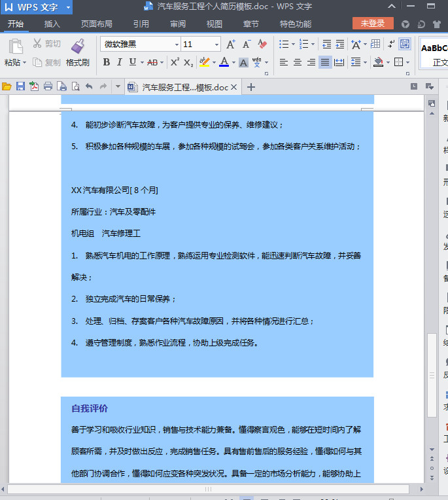Toggle strikethrough AB formatting
Screen dimensions: 448x500
tap(152, 63)
